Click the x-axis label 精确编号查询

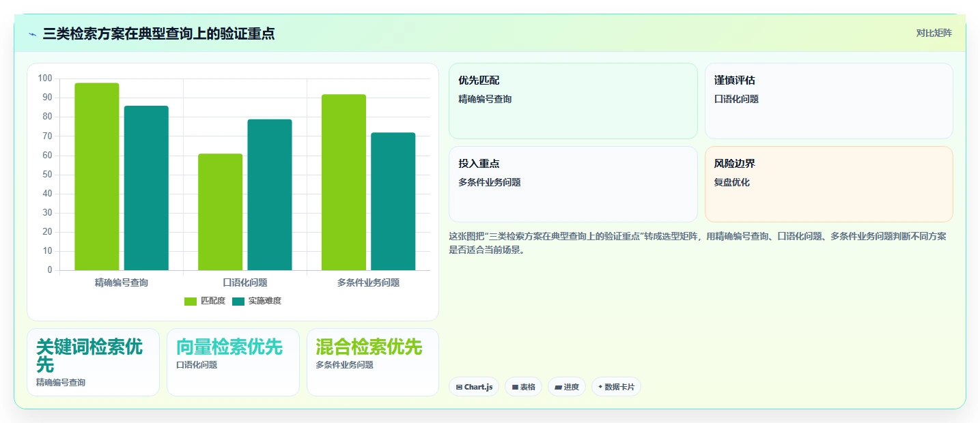pos(122,282)
